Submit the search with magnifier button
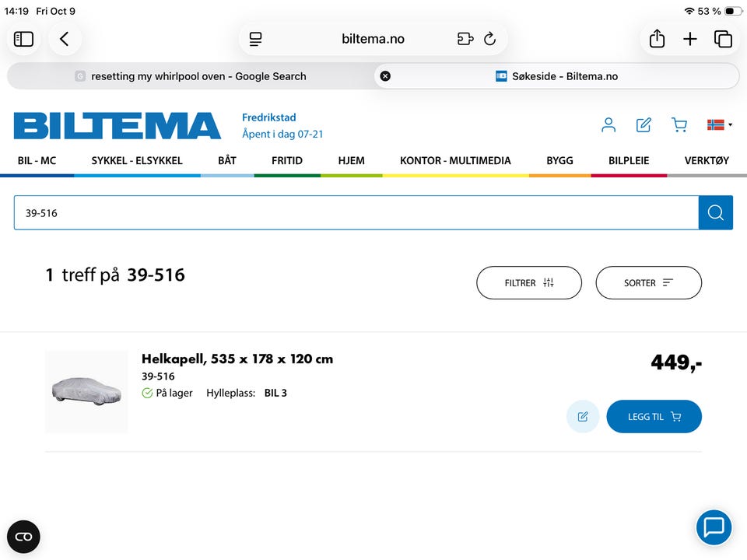 (x=716, y=212)
